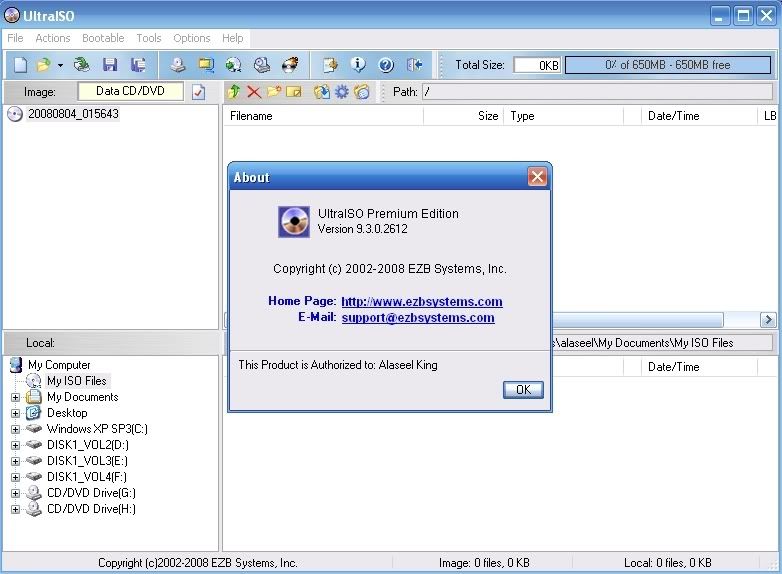The width and height of the screenshot is (782, 574).
Task: Click the upper Date/Time column header
Action: click(x=699, y=116)
